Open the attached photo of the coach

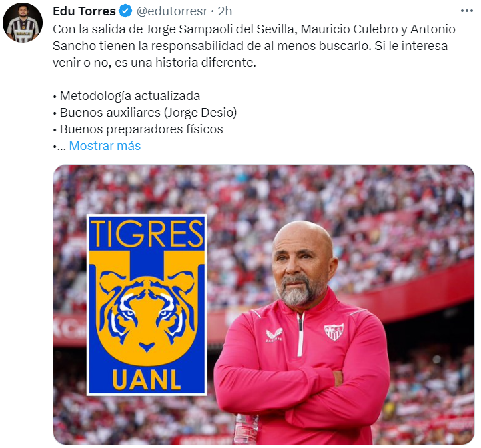264,305
